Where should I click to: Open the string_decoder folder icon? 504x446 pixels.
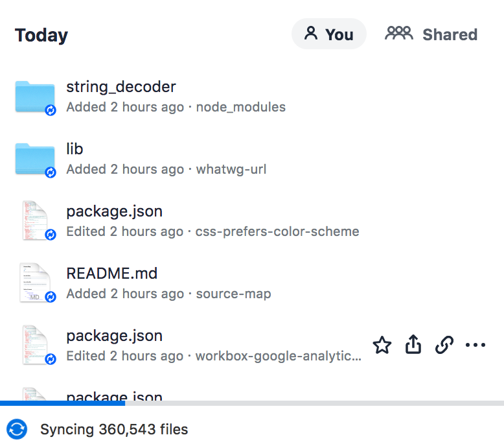[35, 97]
